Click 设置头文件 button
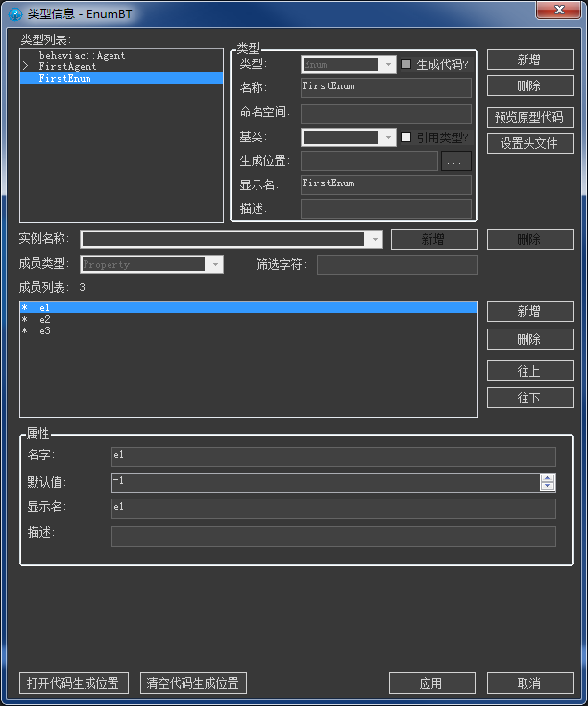588x706 pixels. 529,143
